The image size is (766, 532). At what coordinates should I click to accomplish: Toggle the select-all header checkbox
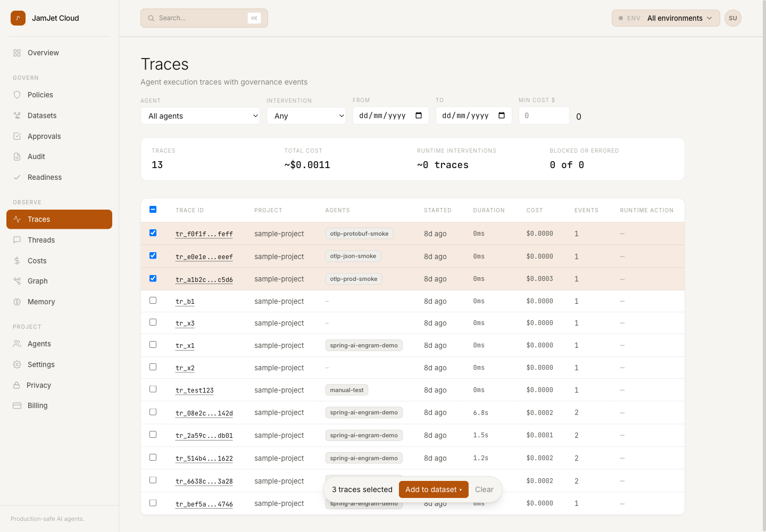pos(153,210)
